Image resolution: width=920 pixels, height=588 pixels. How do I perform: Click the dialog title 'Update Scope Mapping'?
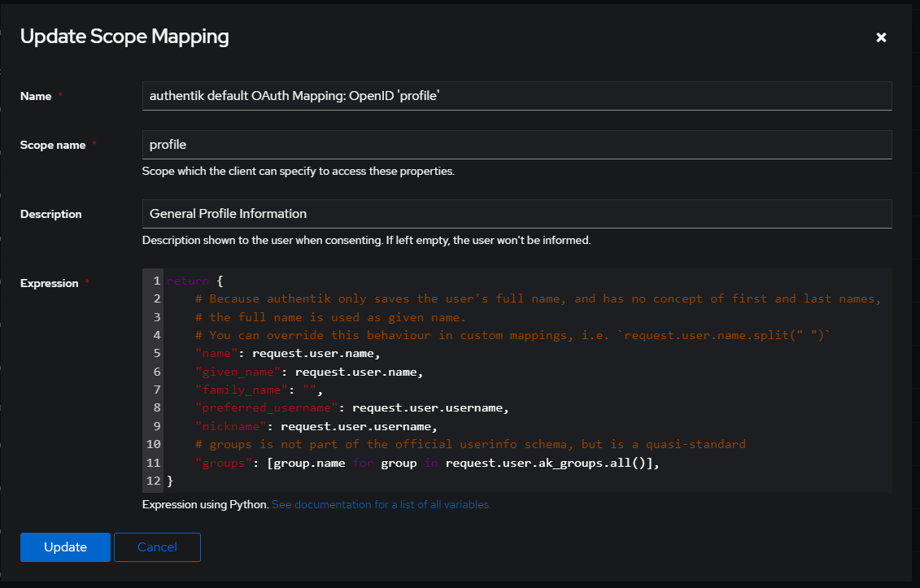tap(124, 37)
